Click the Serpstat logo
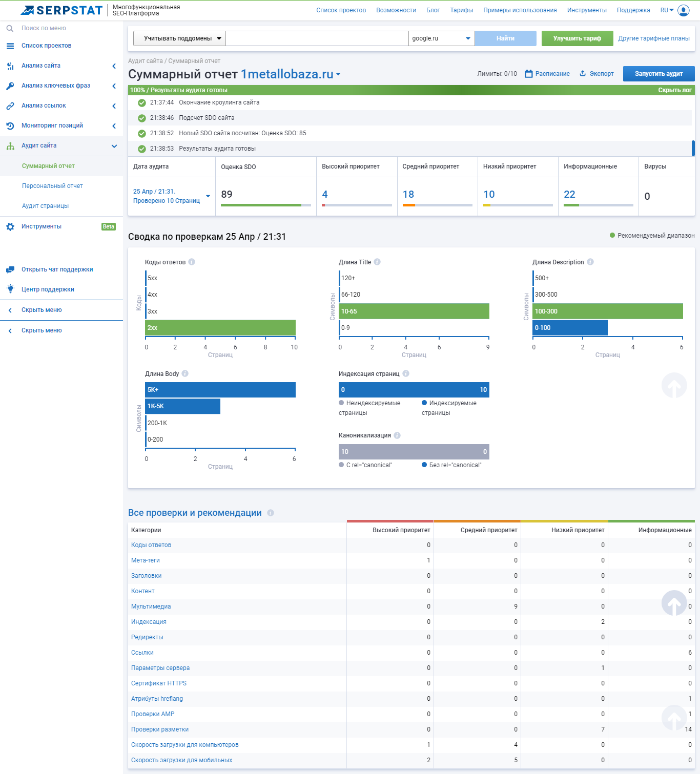 (61, 10)
